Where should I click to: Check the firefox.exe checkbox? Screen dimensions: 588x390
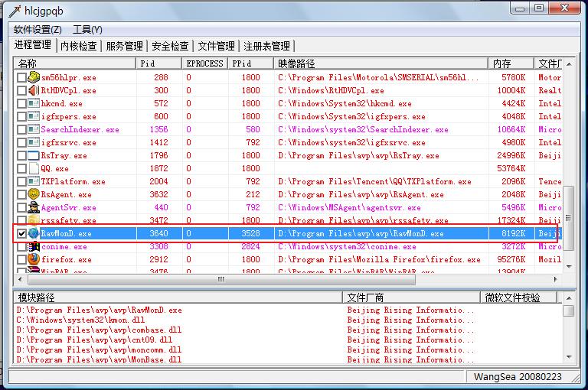click(x=21, y=260)
